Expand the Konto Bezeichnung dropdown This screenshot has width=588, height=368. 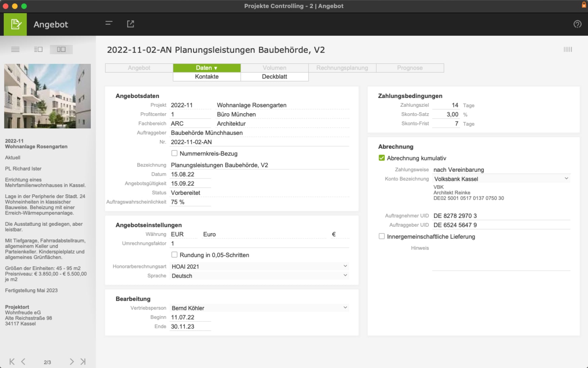click(566, 179)
